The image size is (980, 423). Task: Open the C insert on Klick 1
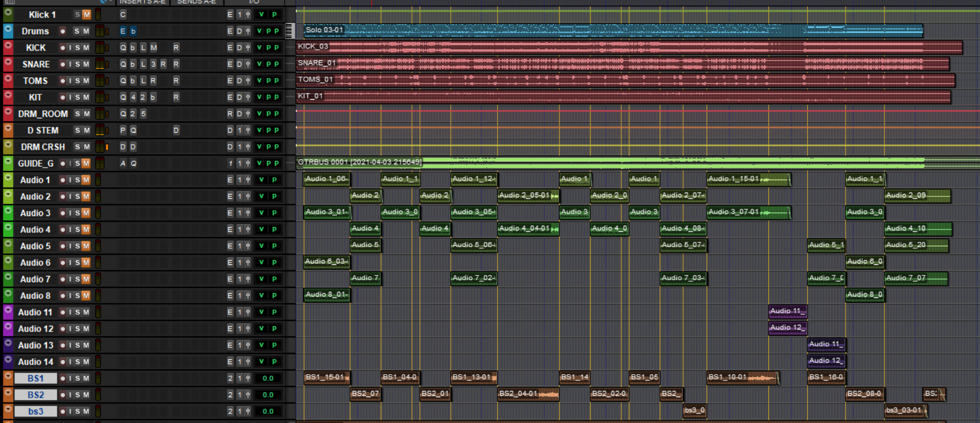pos(123,14)
